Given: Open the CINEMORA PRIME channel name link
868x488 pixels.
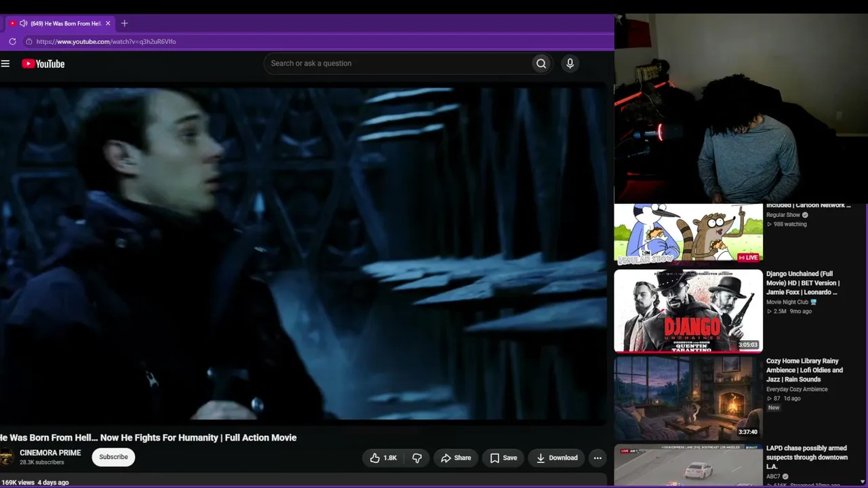Looking at the screenshot, I should 50,453.
